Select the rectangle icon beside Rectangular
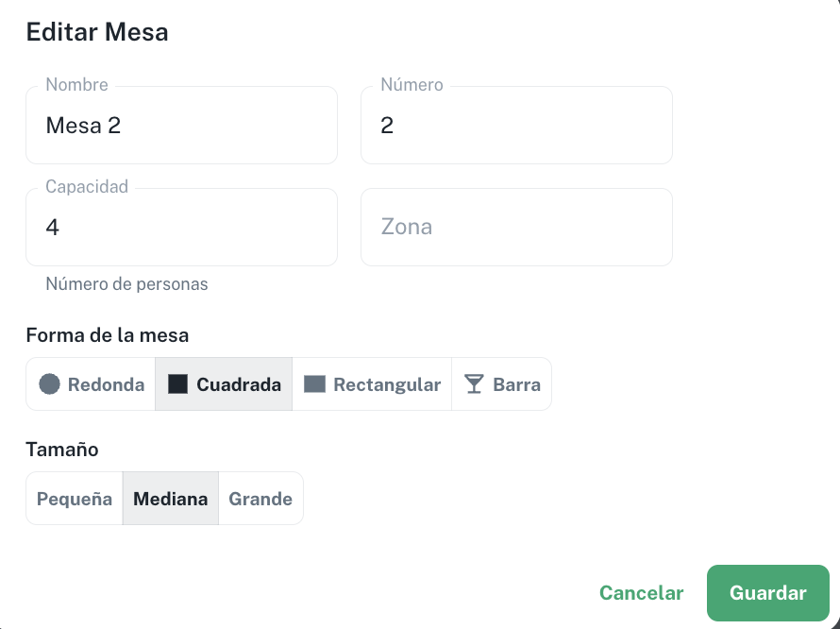This screenshot has height=629, width=840. 316,383
